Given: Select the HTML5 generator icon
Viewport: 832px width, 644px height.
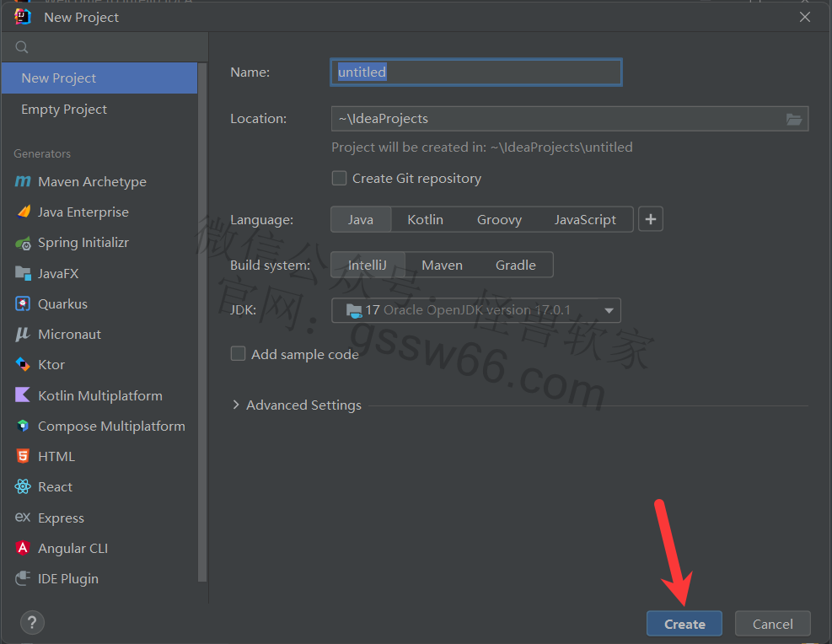Looking at the screenshot, I should click(23, 457).
